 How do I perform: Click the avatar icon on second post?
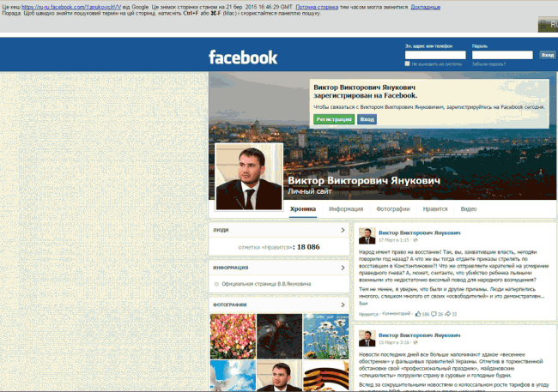click(x=367, y=337)
